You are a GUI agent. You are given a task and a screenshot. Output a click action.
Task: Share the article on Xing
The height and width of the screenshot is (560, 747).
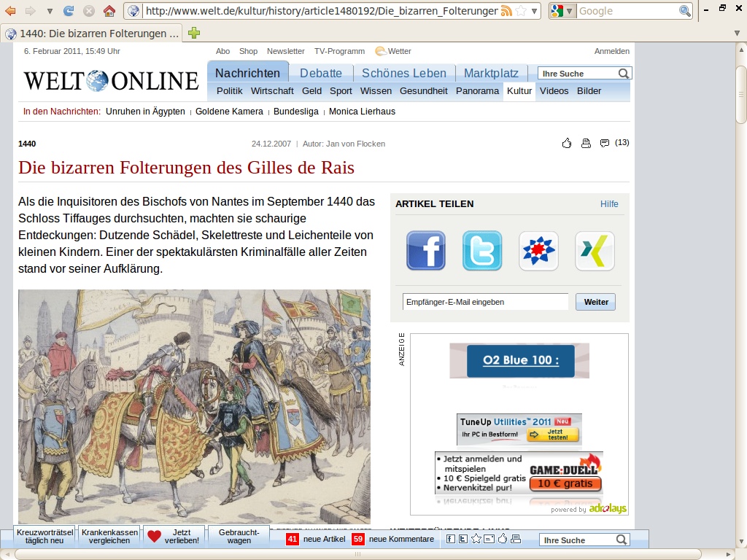click(x=595, y=251)
